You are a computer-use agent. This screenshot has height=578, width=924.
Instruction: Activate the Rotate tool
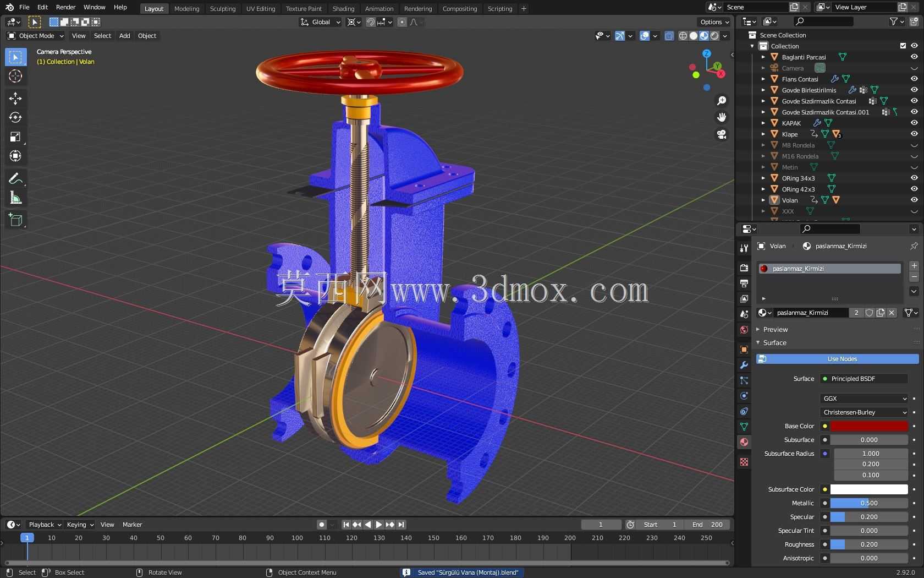tap(15, 117)
